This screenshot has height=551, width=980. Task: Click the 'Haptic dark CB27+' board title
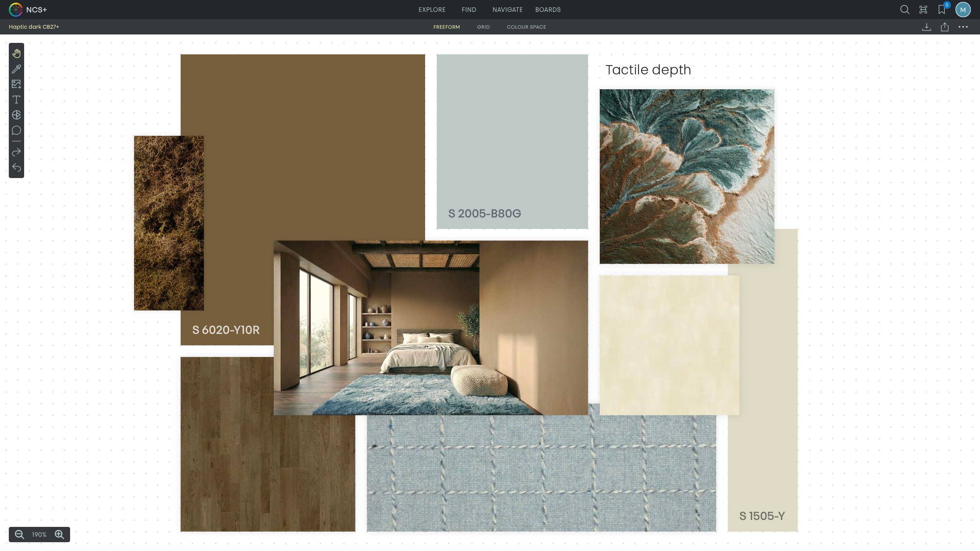pyautogui.click(x=34, y=27)
